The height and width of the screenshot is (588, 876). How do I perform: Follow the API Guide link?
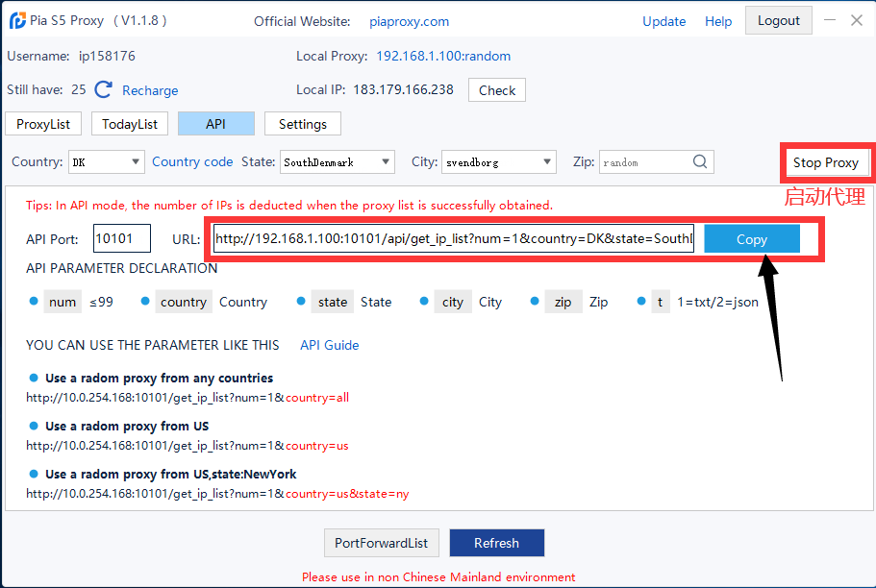click(x=329, y=345)
